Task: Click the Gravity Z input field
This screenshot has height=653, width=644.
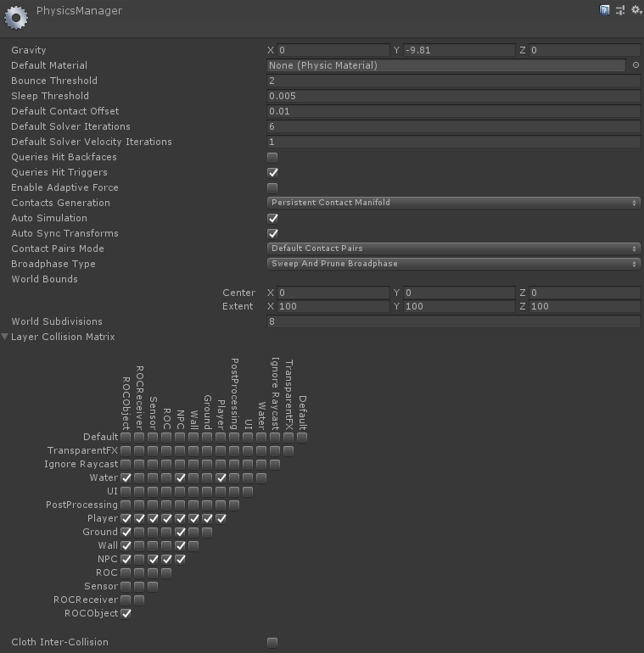Action: tap(585, 50)
